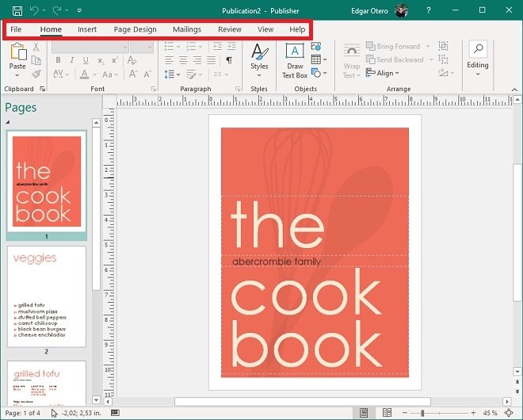This screenshot has height=420, width=523.
Task: Click Send Backward
Action: pos(395,59)
